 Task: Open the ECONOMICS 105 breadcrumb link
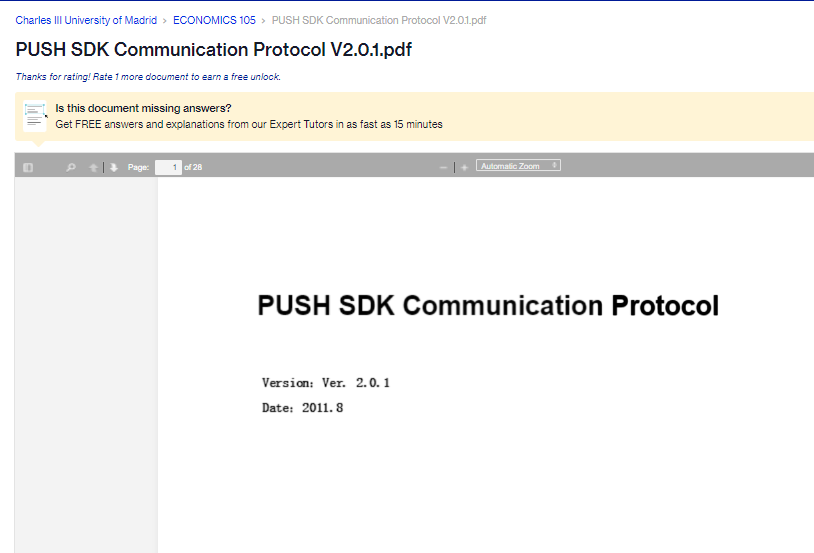point(214,20)
